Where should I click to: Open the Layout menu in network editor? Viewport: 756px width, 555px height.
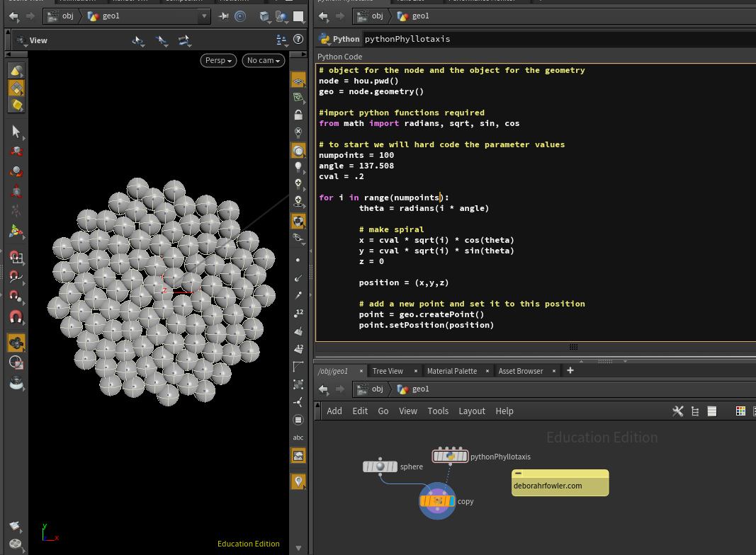click(x=472, y=411)
